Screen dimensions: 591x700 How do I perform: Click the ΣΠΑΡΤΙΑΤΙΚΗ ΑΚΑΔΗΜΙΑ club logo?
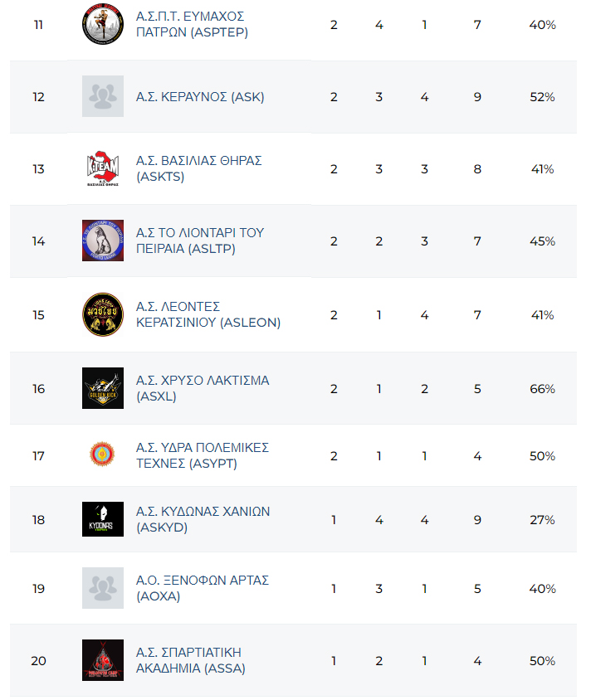(x=103, y=660)
